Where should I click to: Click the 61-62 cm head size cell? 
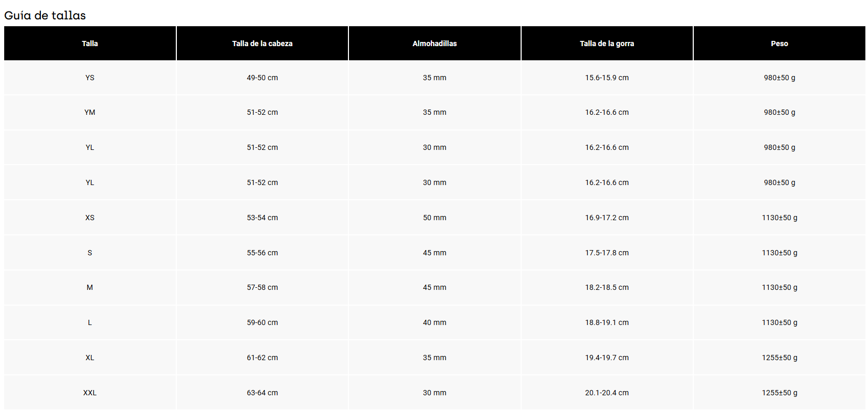[x=262, y=358]
